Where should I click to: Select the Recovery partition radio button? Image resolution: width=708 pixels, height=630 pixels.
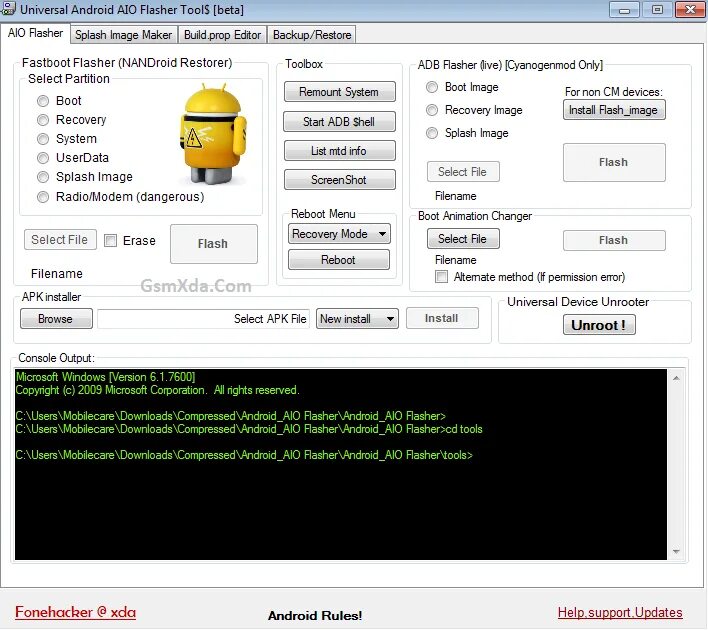click(x=43, y=120)
